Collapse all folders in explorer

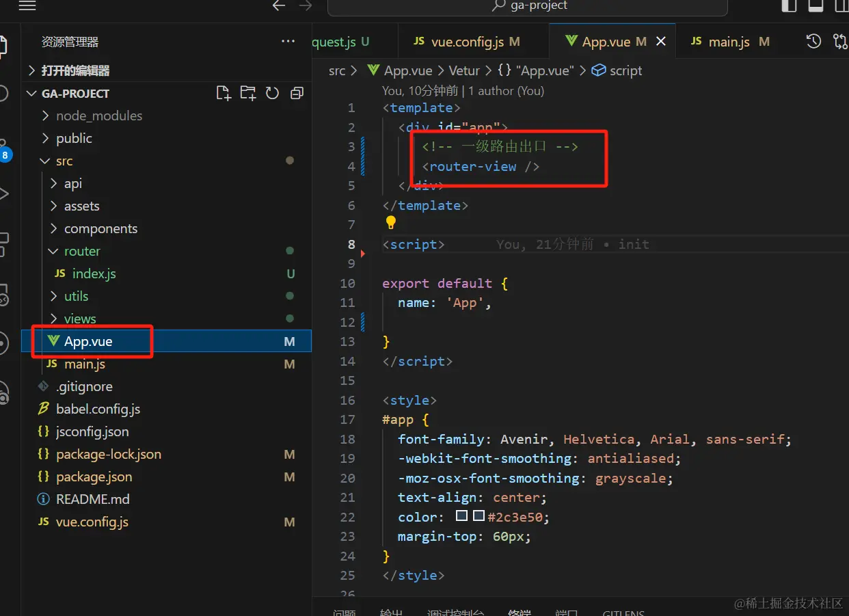pos(297,94)
